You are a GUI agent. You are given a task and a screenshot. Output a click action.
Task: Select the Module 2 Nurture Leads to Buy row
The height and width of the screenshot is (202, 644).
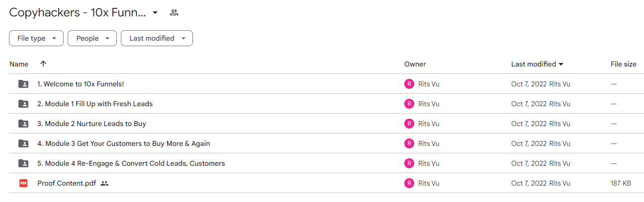(327, 124)
